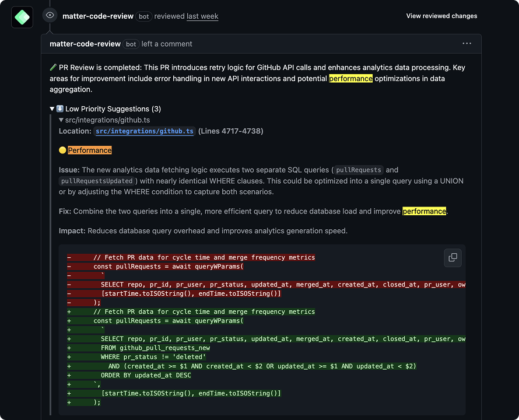This screenshot has width=519, height=420.
Task: Click the yellow circle Performance indicator
Action: point(62,150)
